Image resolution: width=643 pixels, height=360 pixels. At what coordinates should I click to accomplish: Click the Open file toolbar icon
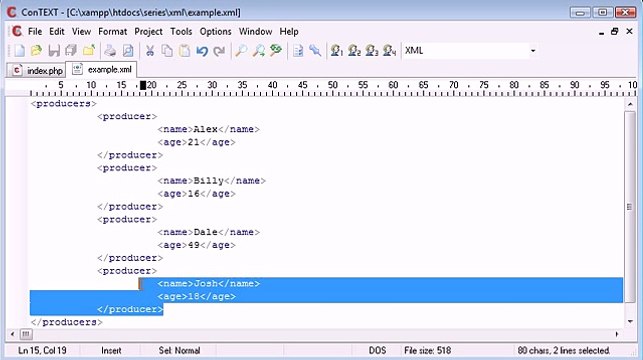pos(36,51)
